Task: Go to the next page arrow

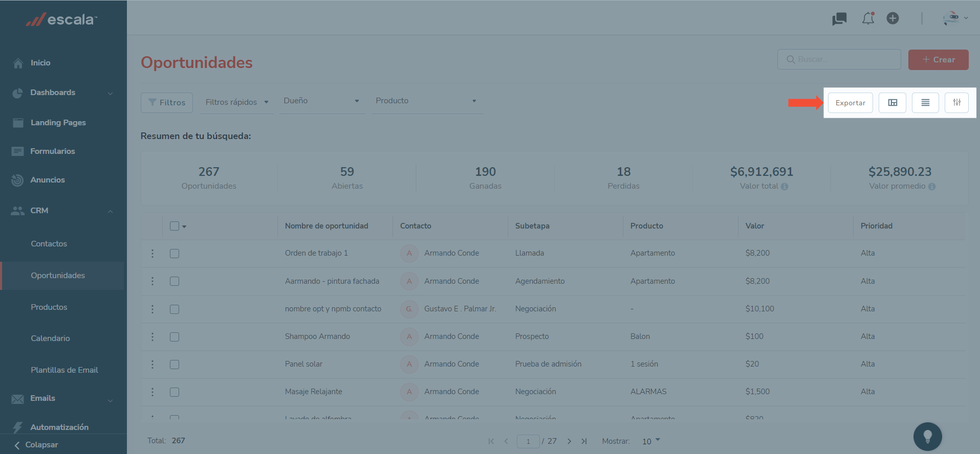Action: pyautogui.click(x=569, y=441)
